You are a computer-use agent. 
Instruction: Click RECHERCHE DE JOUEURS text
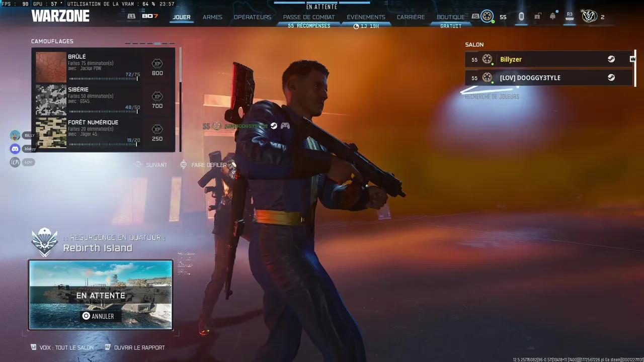coord(492,97)
